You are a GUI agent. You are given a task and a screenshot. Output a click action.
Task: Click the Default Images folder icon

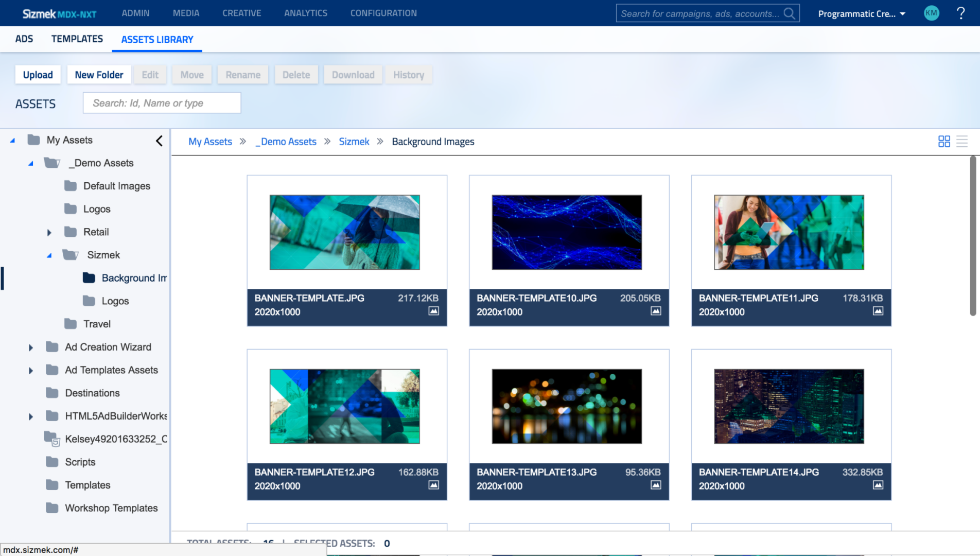[71, 186]
